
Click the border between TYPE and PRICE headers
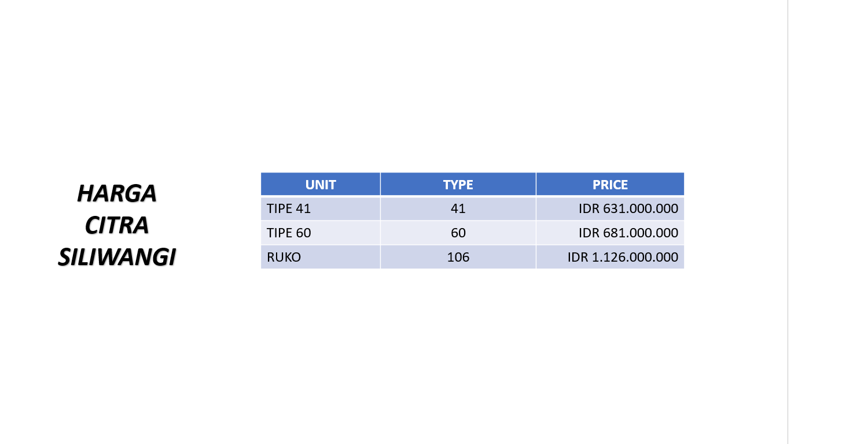click(536, 184)
